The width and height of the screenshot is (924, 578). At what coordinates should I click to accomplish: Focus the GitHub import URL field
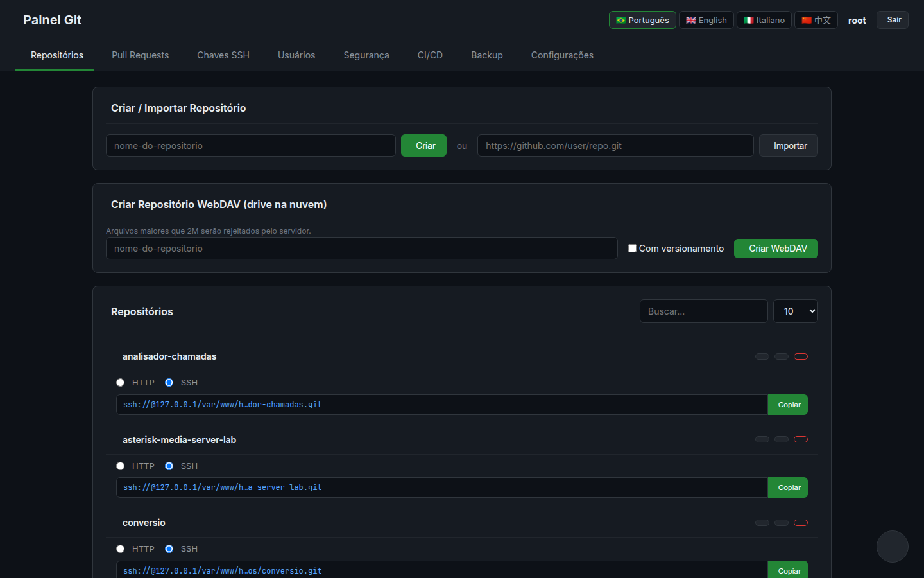(615, 146)
